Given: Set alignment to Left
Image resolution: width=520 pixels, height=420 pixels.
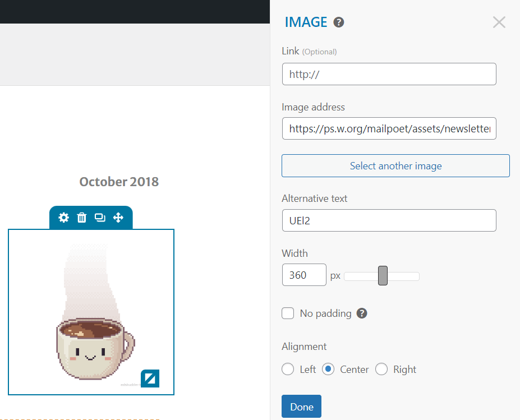Looking at the screenshot, I should (x=288, y=369).
